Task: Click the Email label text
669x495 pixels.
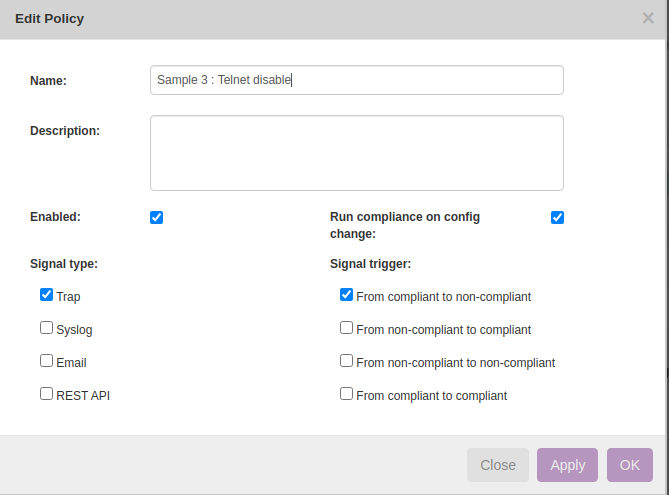Action: coord(71,363)
